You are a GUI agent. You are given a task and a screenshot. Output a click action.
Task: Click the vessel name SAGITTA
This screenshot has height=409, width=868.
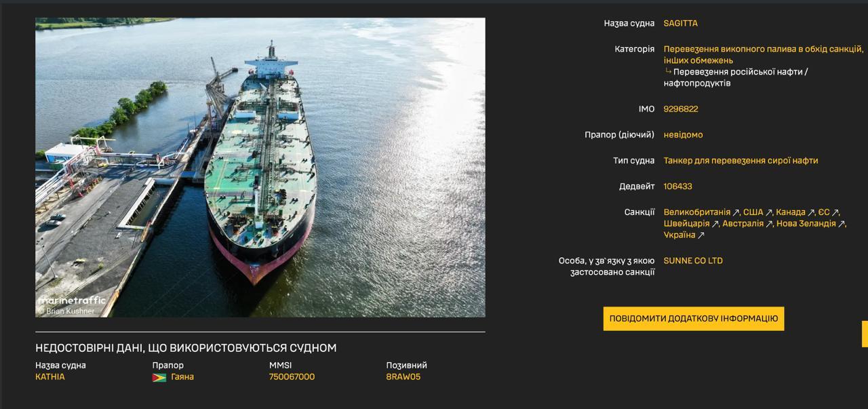680,23
